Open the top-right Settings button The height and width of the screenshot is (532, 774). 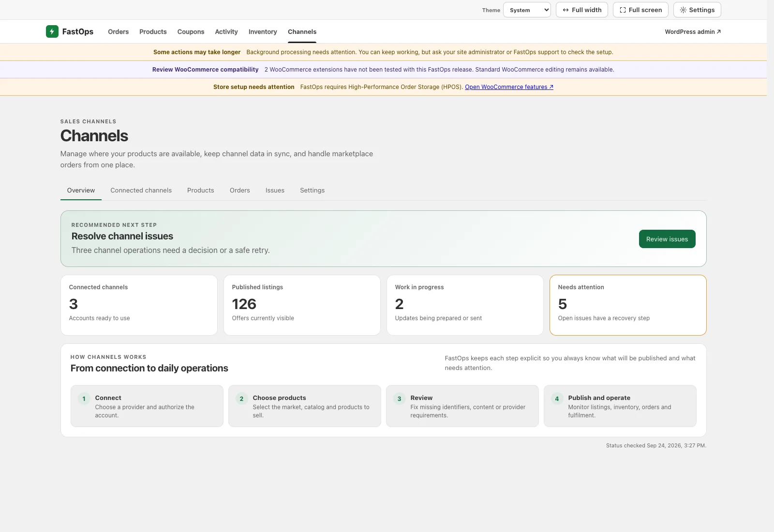click(697, 10)
